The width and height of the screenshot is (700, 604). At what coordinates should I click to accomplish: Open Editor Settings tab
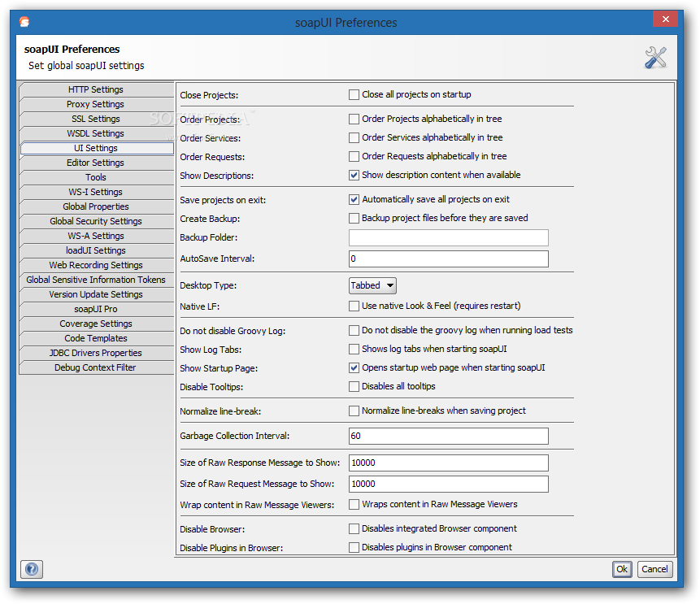(x=96, y=163)
